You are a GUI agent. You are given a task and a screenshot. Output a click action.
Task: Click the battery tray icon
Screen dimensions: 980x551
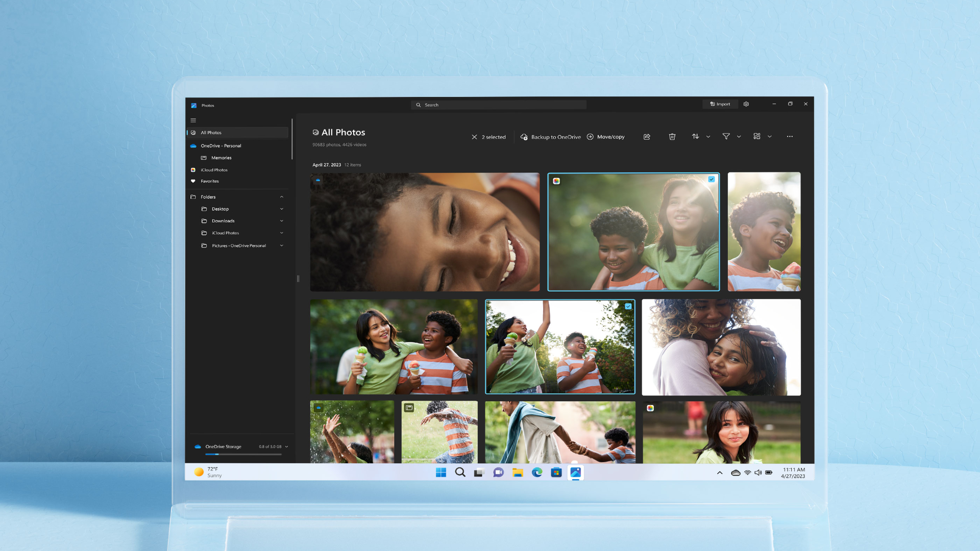click(x=769, y=473)
